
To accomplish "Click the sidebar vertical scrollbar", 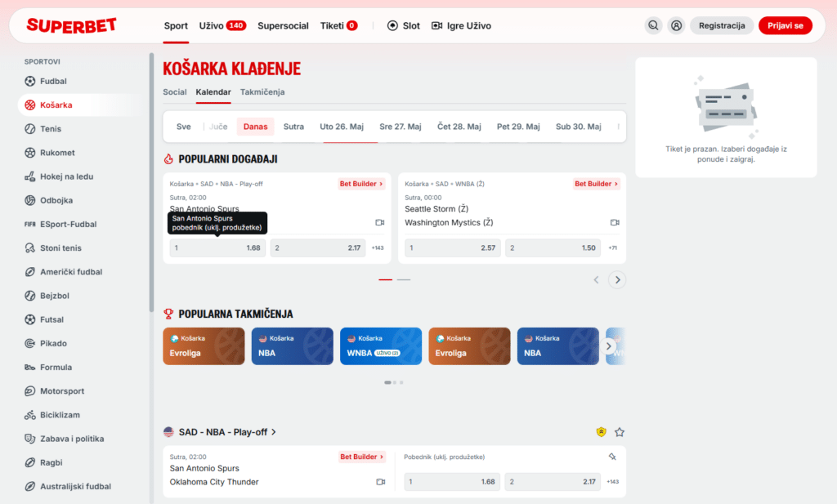I will [x=151, y=181].
